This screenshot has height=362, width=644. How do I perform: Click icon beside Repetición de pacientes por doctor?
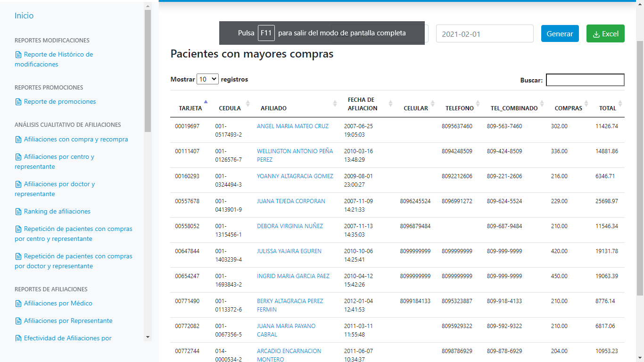18,256
